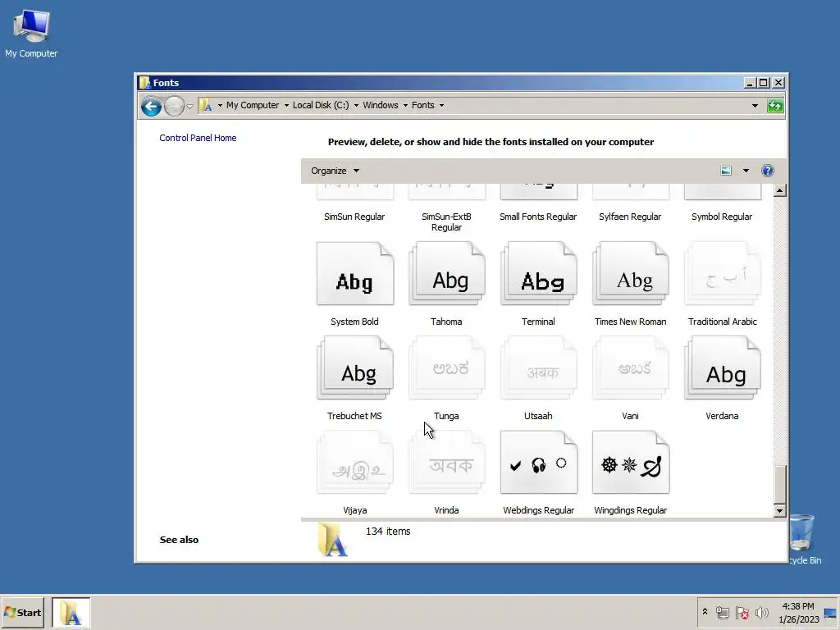Screen dimensions: 840x630
Task: Select the Times New Roman font icon
Action: pyautogui.click(x=631, y=274)
